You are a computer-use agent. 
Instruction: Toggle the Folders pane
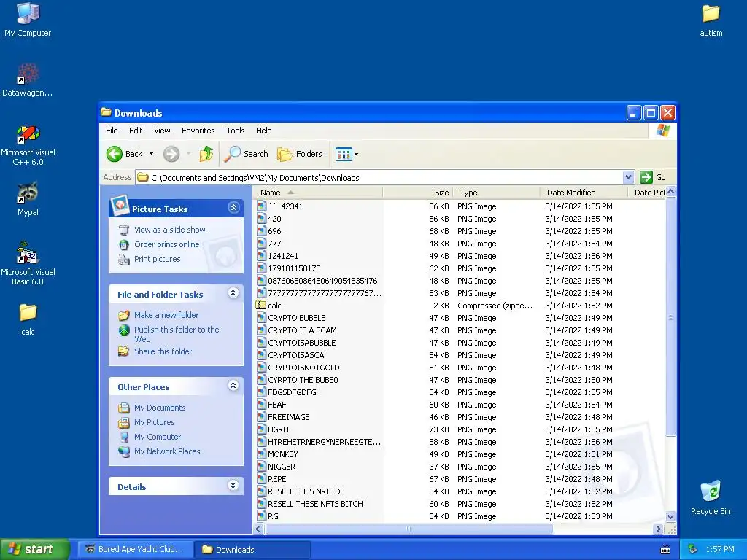click(x=300, y=154)
